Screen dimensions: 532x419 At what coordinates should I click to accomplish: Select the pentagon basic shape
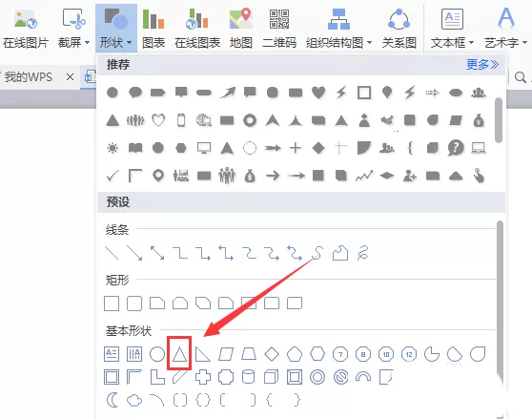tap(295, 354)
